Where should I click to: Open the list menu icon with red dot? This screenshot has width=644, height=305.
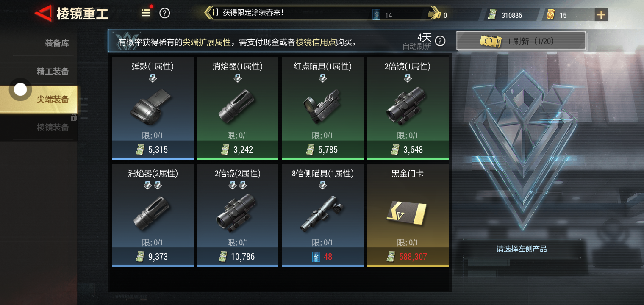coord(146,13)
